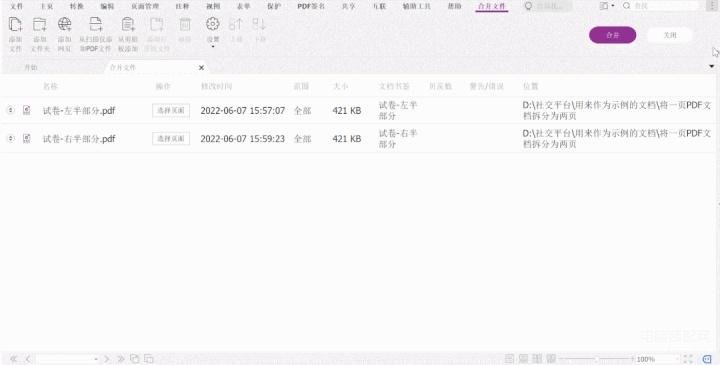
Task: Click the continuous page view icon
Action: coord(523,359)
